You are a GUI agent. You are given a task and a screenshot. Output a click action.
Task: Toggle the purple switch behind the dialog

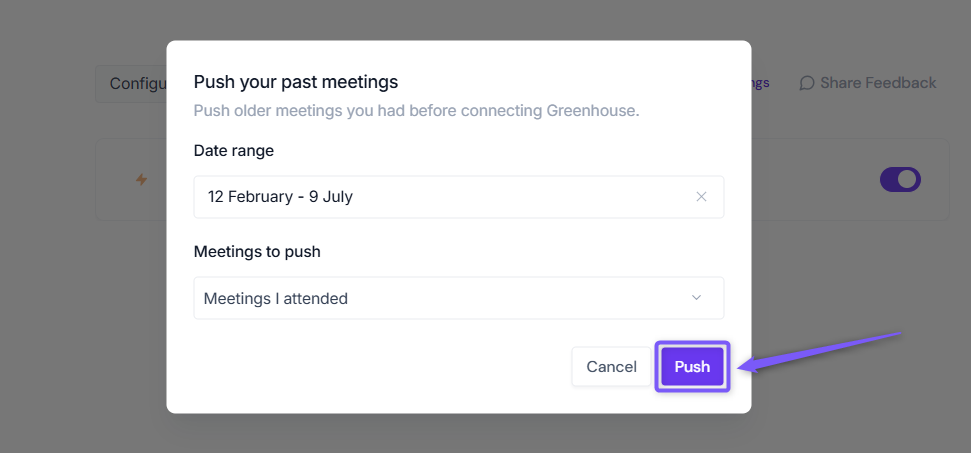point(900,179)
